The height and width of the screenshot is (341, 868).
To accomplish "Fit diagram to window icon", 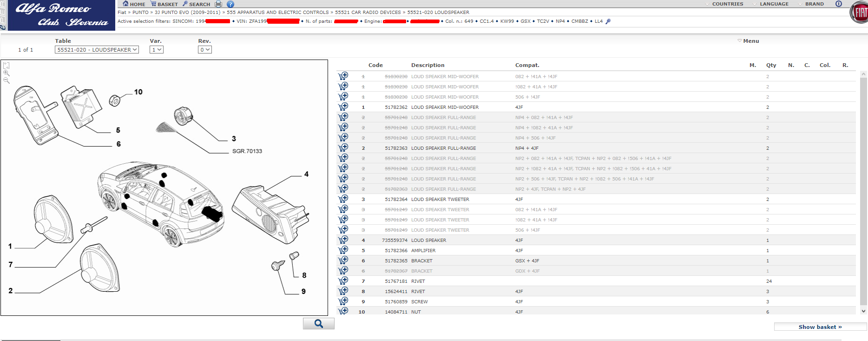I will click(7, 65).
